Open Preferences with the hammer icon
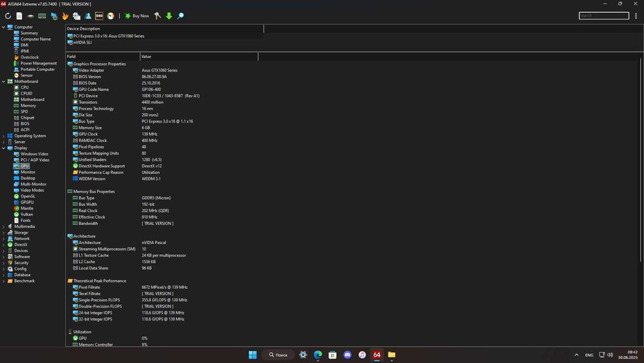 (157, 16)
